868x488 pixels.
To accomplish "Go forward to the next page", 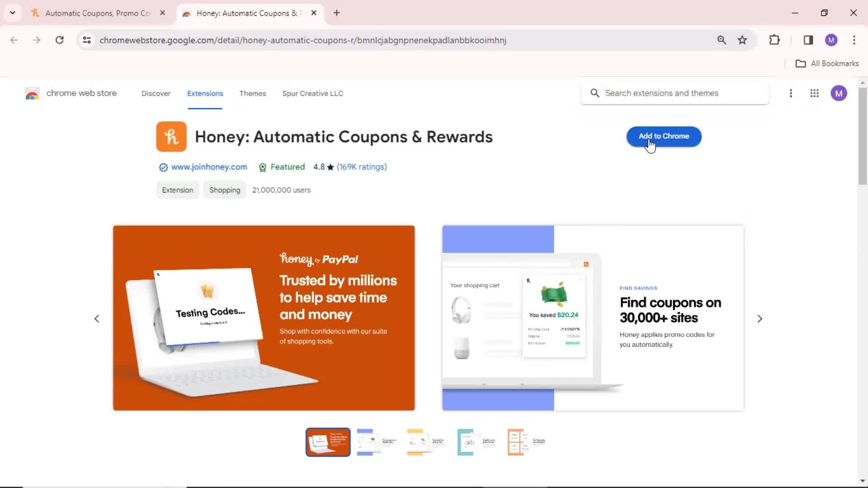I will pyautogui.click(x=37, y=40).
